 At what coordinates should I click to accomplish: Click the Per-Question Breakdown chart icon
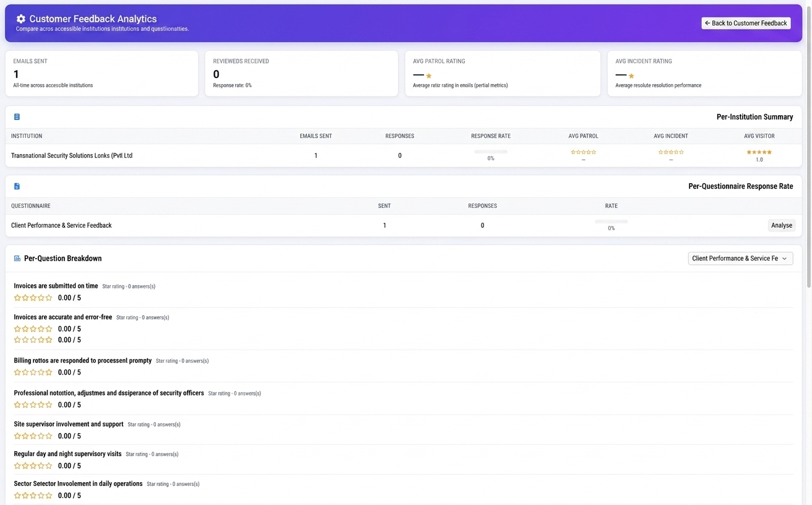click(x=17, y=259)
